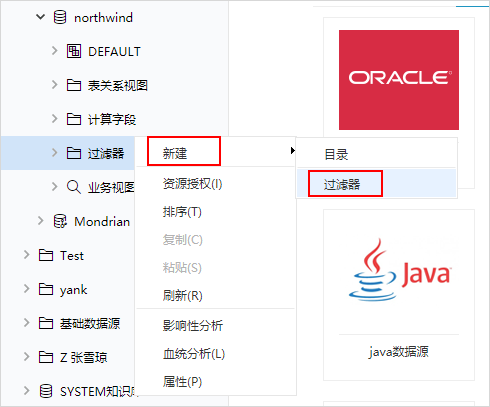Screen dimensions: 490x407
Task: Select the java数据源 tile
Action: 399,295
